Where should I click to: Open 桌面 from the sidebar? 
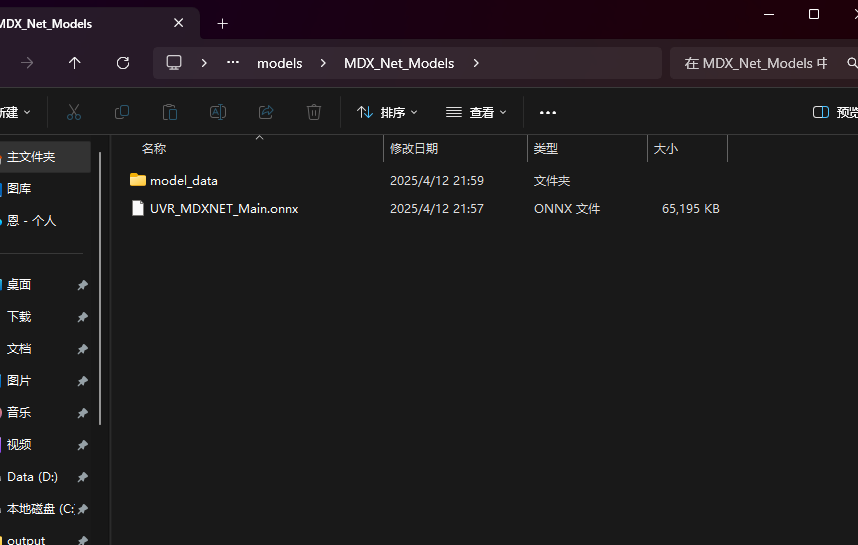click(19, 285)
